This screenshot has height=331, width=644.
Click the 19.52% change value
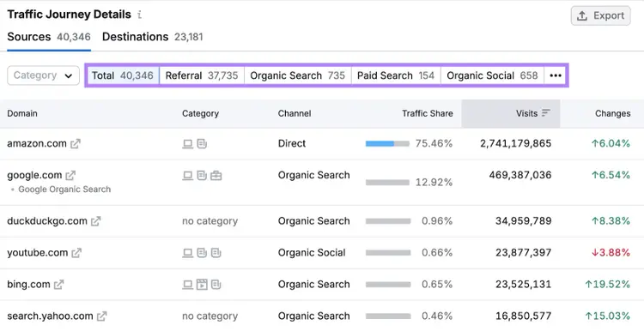pyautogui.click(x=607, y=284)
